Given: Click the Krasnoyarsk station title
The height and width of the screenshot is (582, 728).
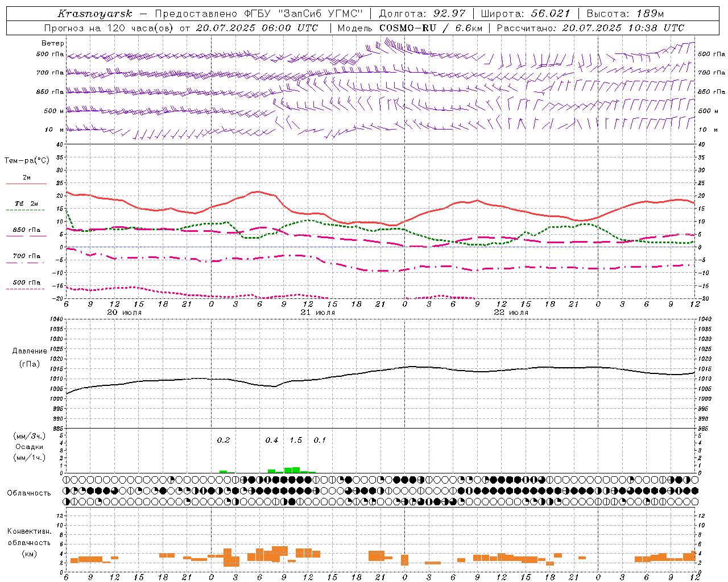Looking at the screenshot, I should [94, 14].
